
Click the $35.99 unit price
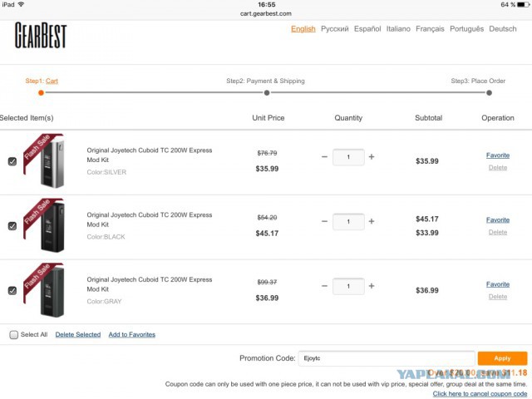[267, 169]
